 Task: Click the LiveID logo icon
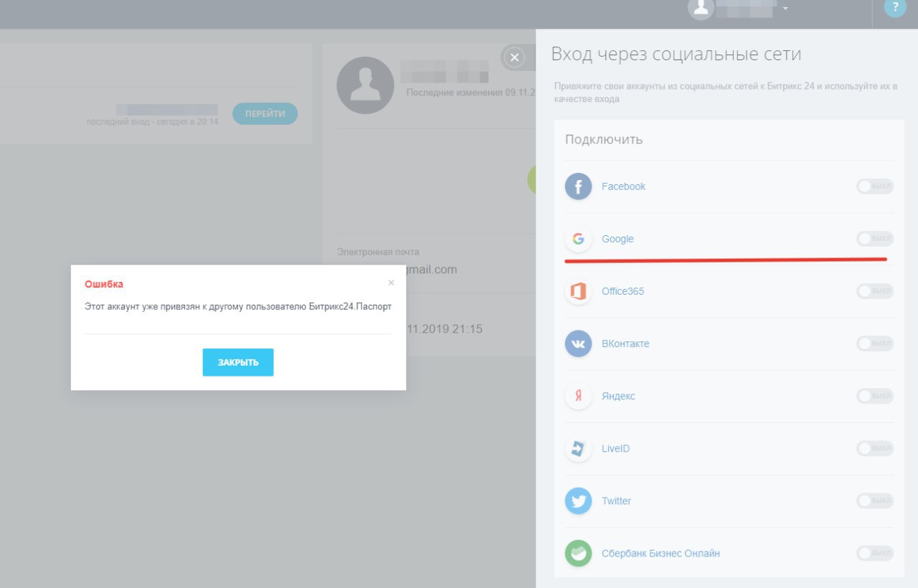(x=578, y=448)
